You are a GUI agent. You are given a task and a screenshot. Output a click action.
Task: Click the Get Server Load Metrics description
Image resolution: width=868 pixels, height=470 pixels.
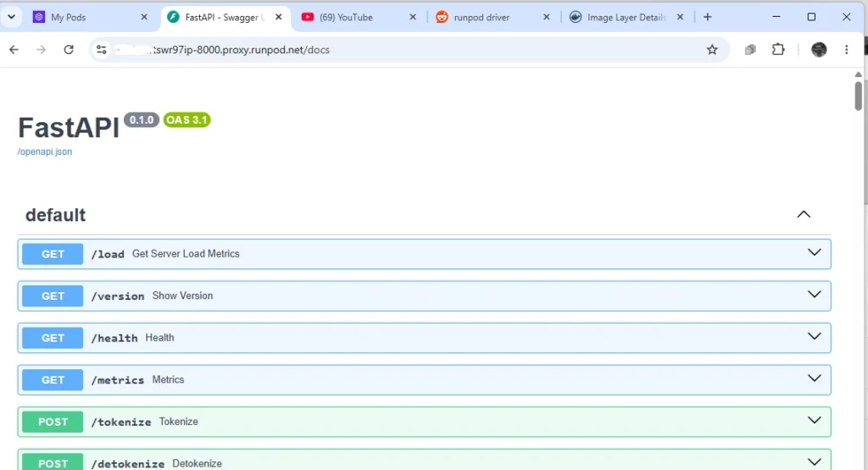186,254
